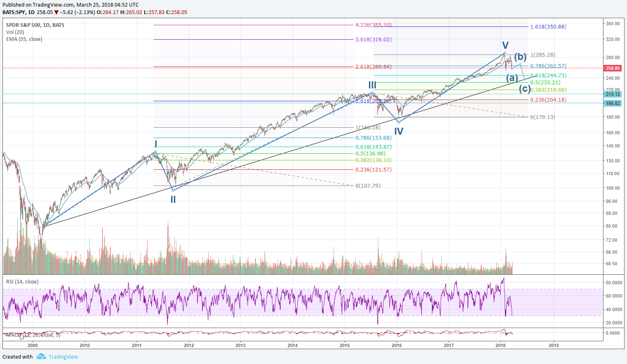This screenshot has height=364, width=627.
Task: Select the Elliott wave V label
Action: click(505, 45)
